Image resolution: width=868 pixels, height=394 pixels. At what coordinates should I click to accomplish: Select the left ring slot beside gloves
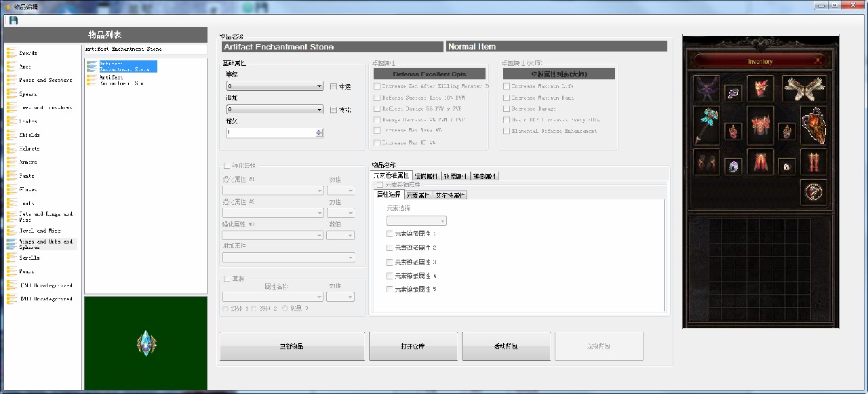(x=733, y=167)
